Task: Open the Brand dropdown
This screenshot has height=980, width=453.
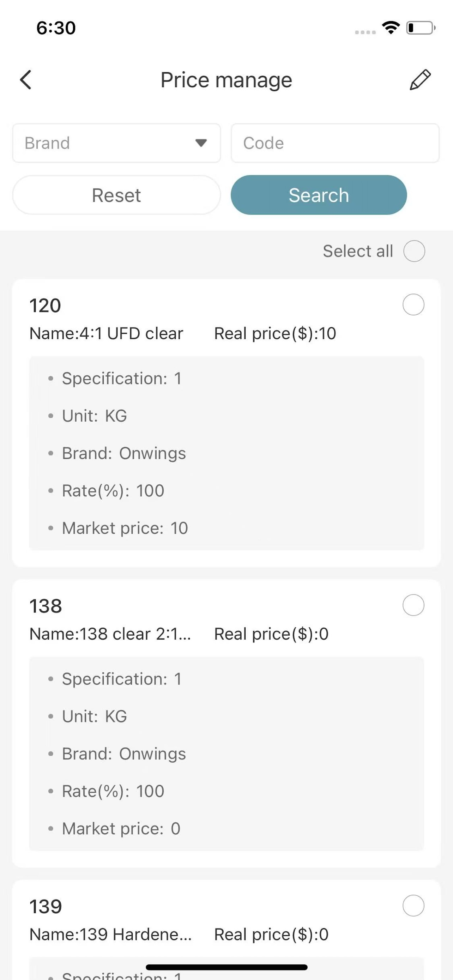Action: point(117,143)
